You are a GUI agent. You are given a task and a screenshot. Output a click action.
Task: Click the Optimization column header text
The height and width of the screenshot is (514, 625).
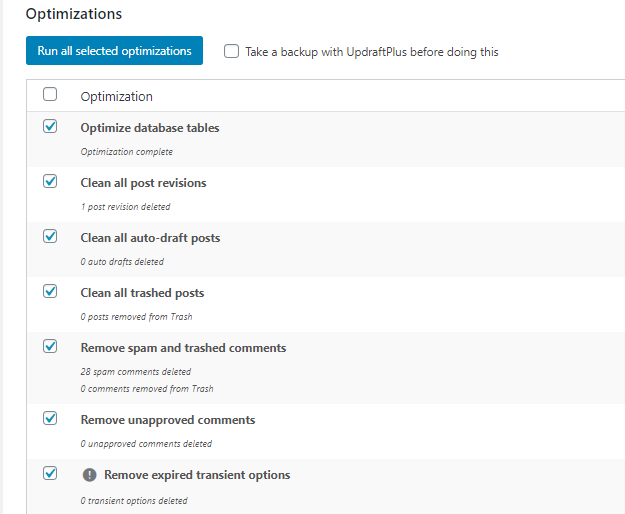(x=116, y=96)
